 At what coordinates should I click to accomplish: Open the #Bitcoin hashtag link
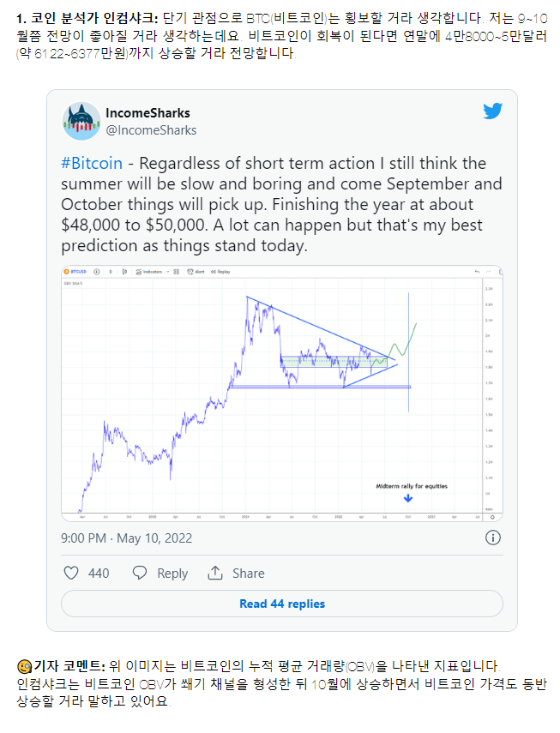click(x=92, y=163)
